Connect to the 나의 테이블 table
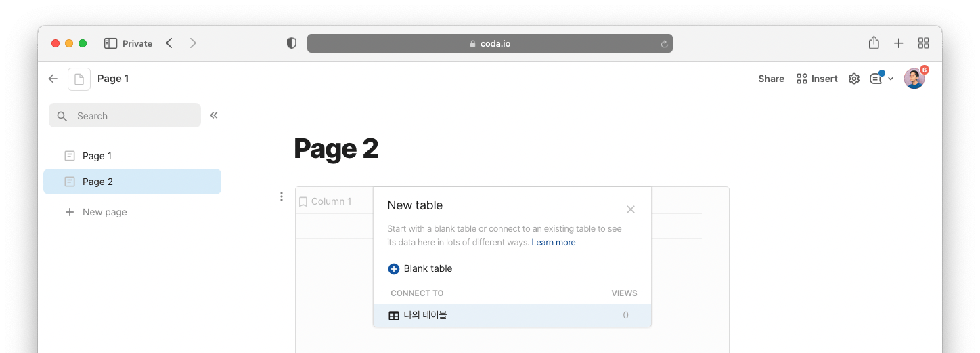The width and height of the screenshot is (980, 353). 425,315
